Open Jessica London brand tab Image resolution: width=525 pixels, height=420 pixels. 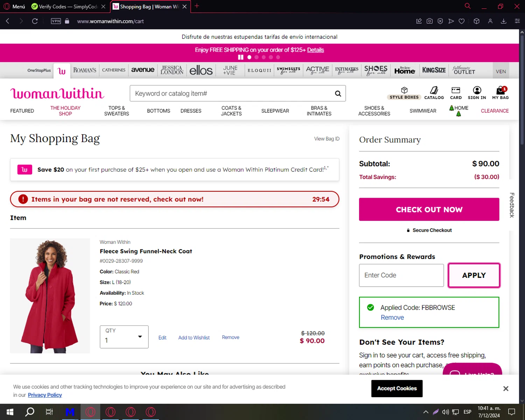coord(172,70)
